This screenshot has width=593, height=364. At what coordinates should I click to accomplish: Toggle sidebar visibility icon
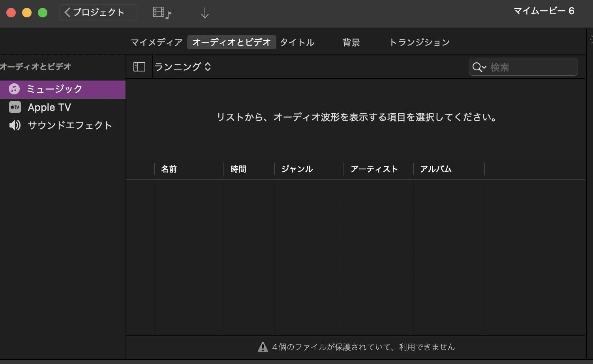click(139, 67)
